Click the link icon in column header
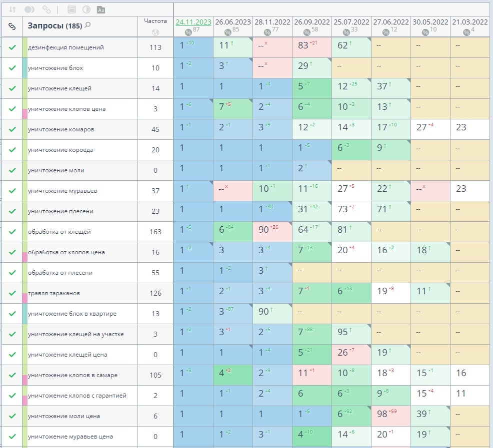493x448 pixels. [x=12, y=26]
